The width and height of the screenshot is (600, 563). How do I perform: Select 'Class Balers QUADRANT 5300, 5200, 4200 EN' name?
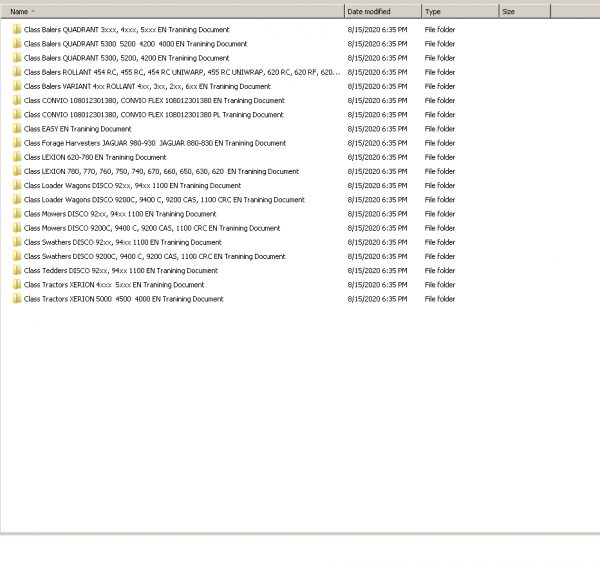coord(126,58)
